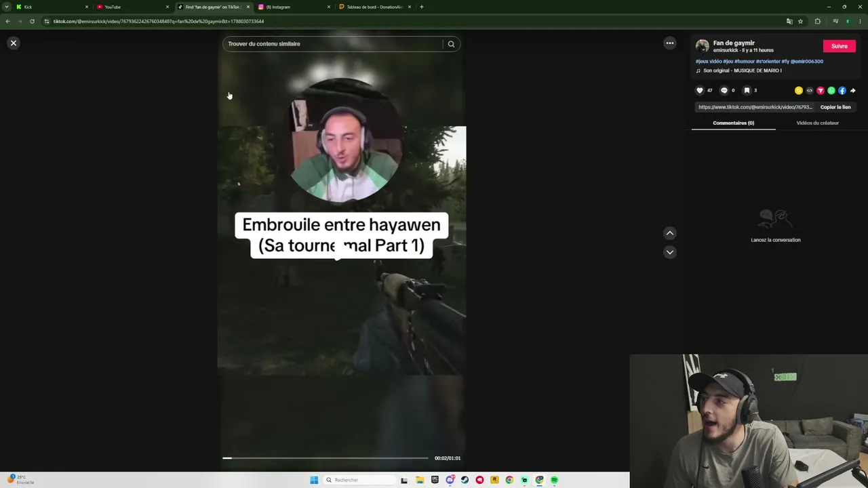Close the Instagram browser tab

coord(328,7)
